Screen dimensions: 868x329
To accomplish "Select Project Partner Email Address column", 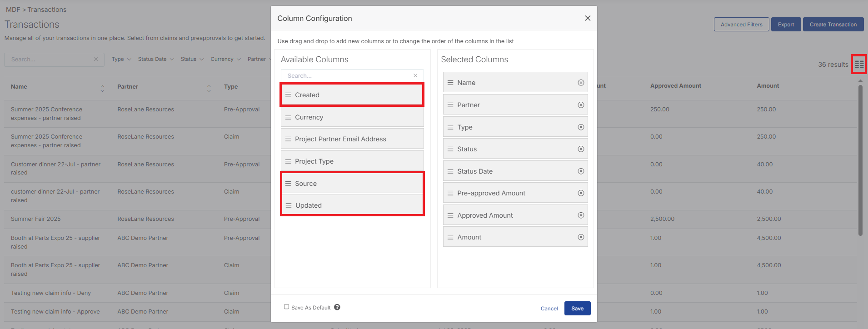I will point(352,139).
